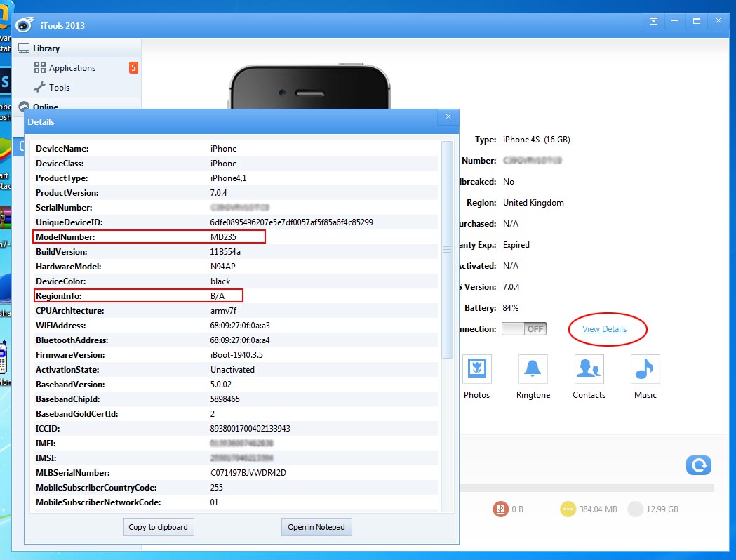Select the BasebandVersion value 5.0.02
The image size is (736, 560).
220,385
